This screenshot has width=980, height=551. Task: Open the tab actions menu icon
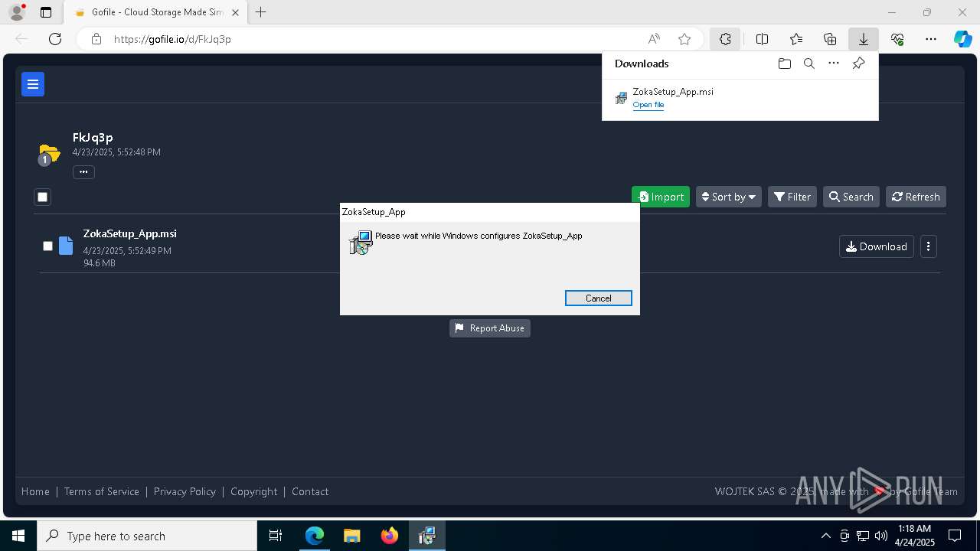click(46, 12)
